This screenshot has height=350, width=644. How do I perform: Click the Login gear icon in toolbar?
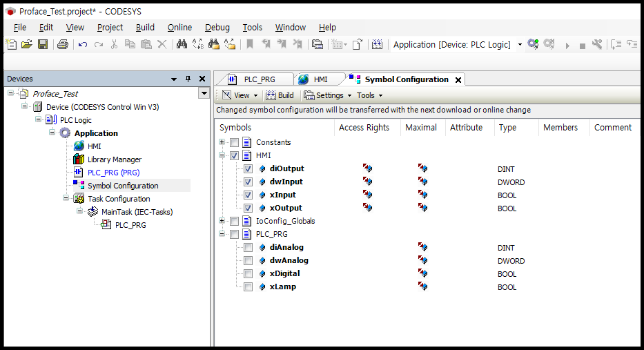533,44
